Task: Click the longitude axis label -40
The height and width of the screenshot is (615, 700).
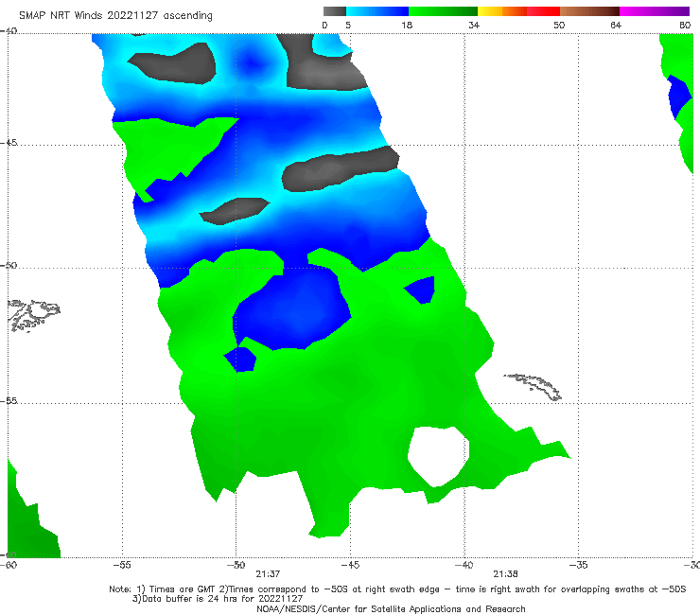Action: coord(464,565)
